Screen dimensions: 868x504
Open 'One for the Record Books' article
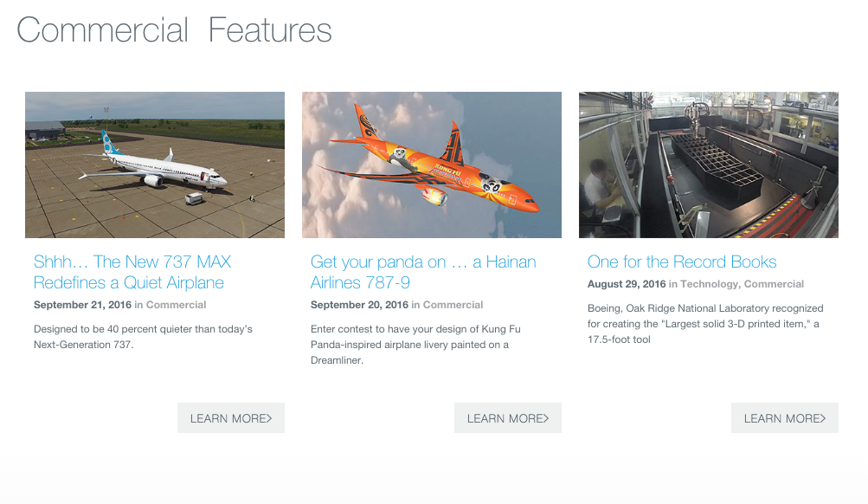682,262
